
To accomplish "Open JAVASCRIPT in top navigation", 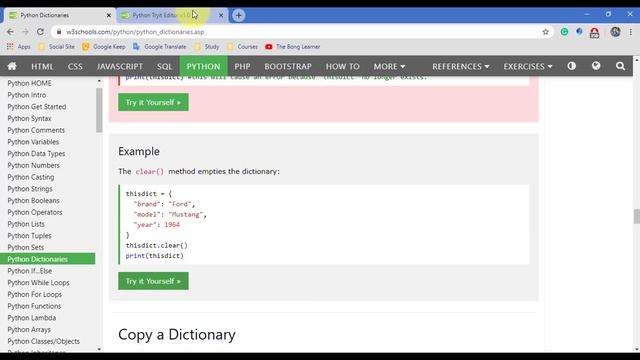I will (x=120, y=66).
